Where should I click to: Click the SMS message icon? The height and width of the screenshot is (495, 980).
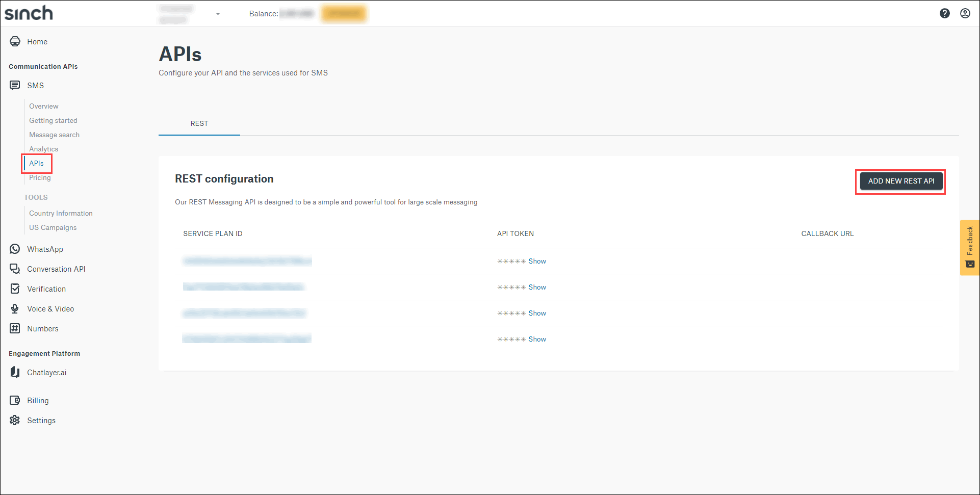pos(15,85)
